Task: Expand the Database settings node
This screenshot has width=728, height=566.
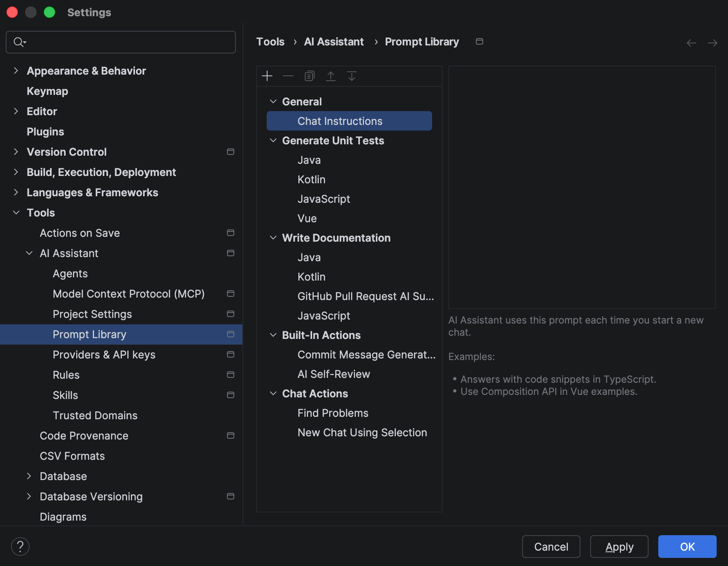Action: coord(29,476)
